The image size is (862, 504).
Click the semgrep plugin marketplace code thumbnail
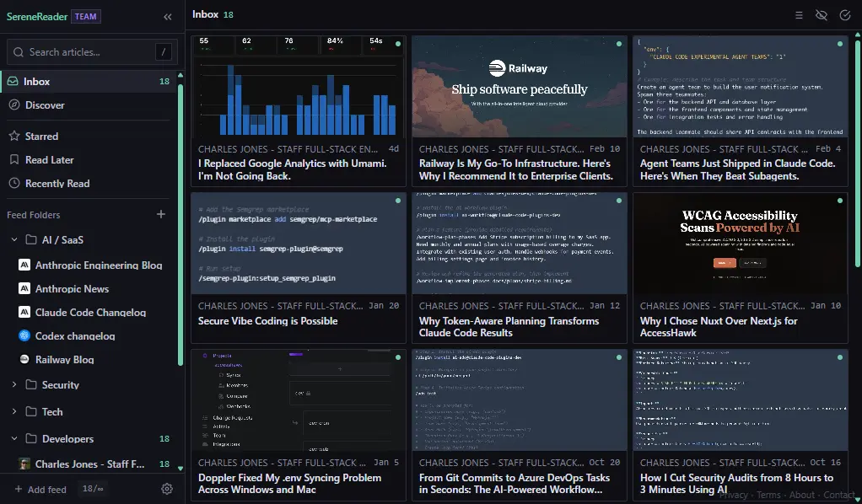pyautogui.click(x=298, y=244)
